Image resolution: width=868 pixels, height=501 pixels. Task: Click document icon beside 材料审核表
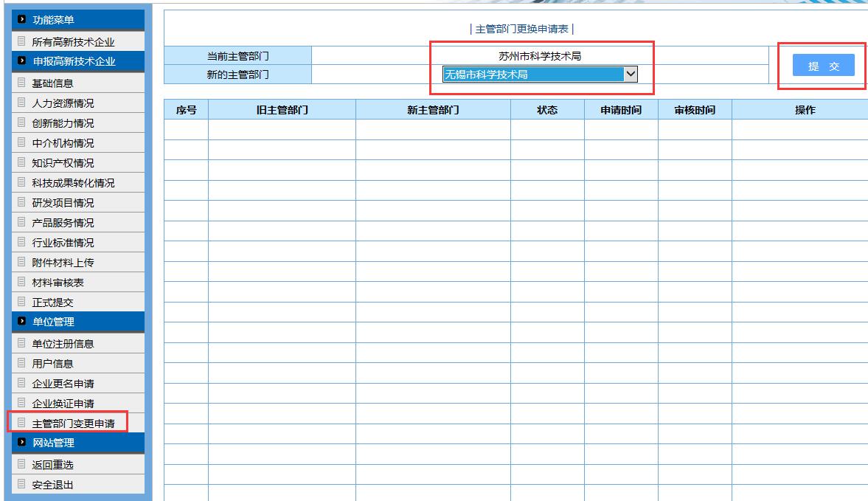(x=21, y=282)
